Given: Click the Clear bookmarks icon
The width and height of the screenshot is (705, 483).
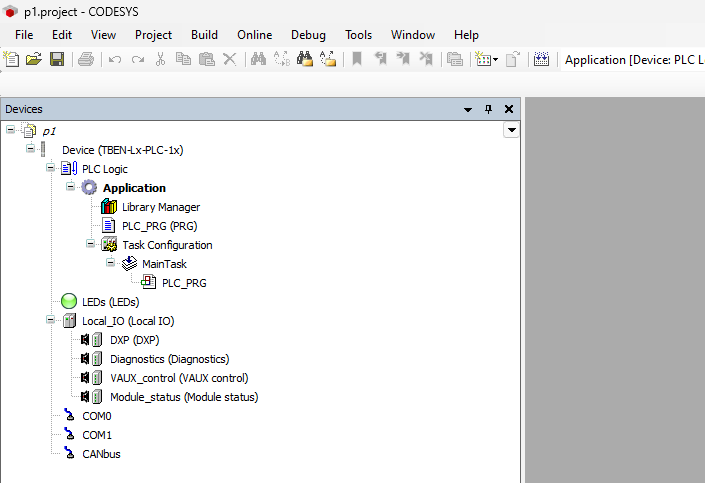Looking at the screenshot, I should click(426, 59).
